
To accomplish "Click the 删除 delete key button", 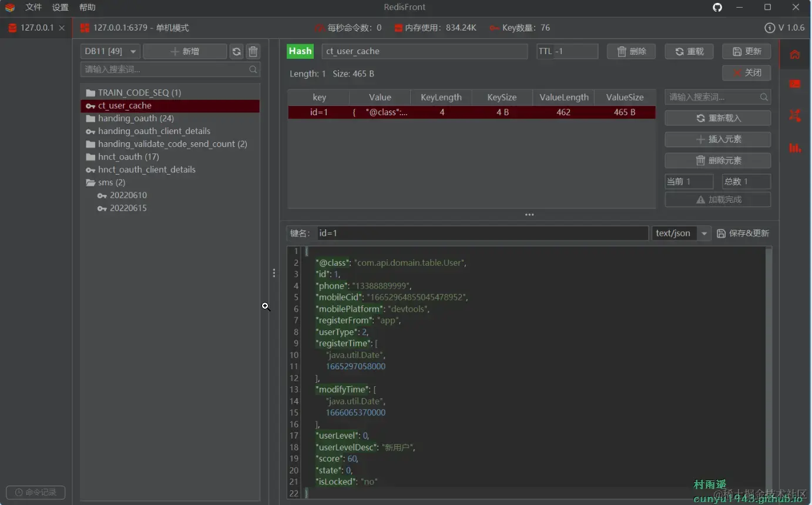I will tap(632, 52).
